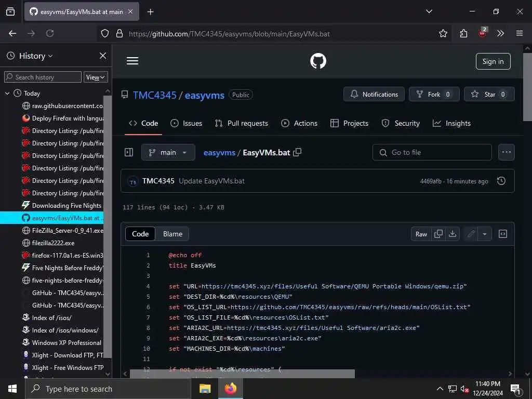The image size is (532, 399).
Task: Open commit 4469afb link
Action: (431, 181)
